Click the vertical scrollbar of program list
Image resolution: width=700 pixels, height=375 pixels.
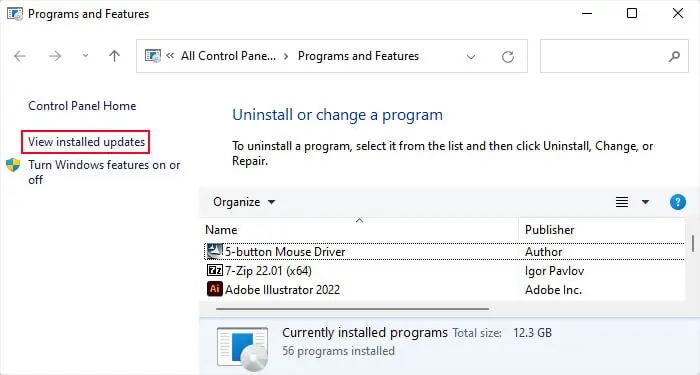click(x=692, y=244)
